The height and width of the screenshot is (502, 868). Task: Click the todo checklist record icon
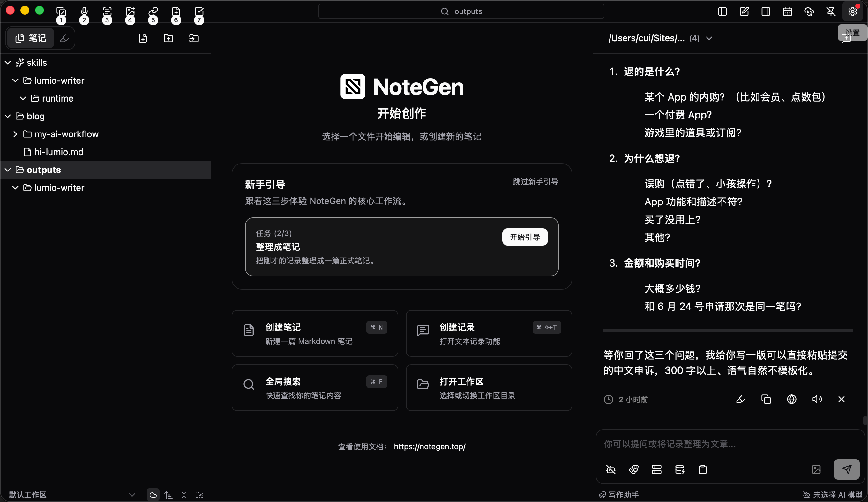[199, 11]
